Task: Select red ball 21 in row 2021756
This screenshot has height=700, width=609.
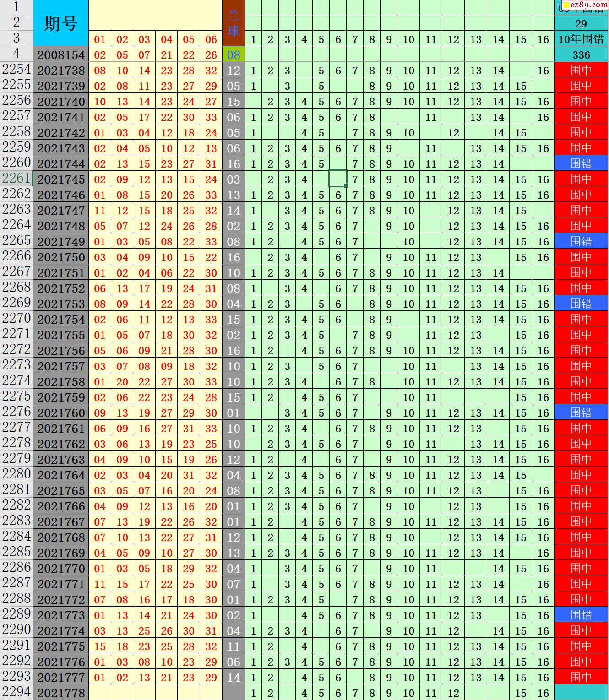Action: [167, 350]
